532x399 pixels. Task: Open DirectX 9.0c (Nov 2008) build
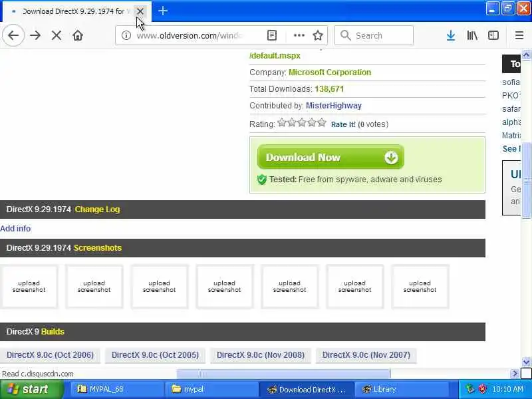260,355
